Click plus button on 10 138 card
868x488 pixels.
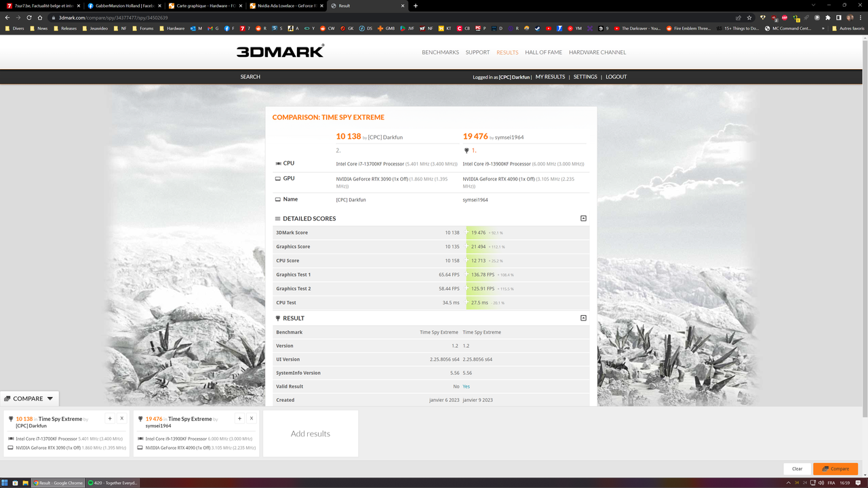(110, 418)
